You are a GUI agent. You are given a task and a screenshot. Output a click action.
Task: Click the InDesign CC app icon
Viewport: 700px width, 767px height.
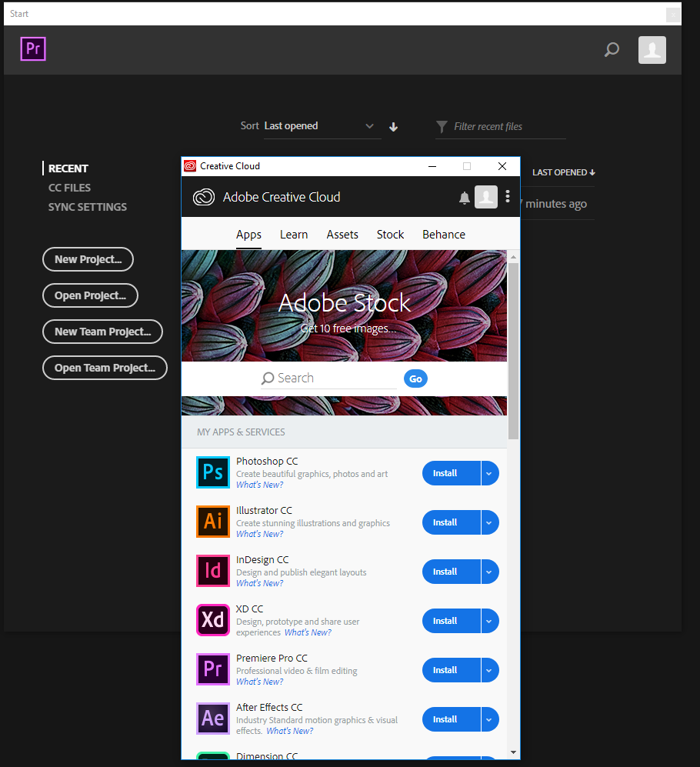tap(213, 571)
